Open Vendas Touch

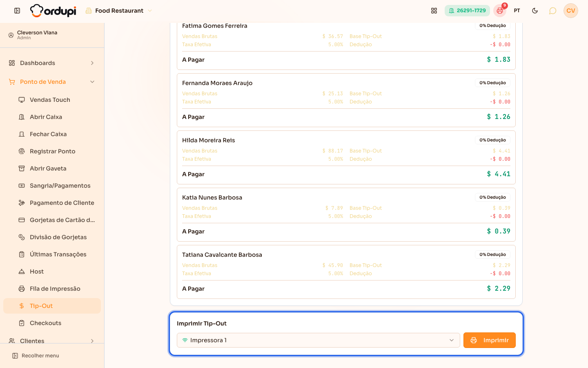coord(52,100)
